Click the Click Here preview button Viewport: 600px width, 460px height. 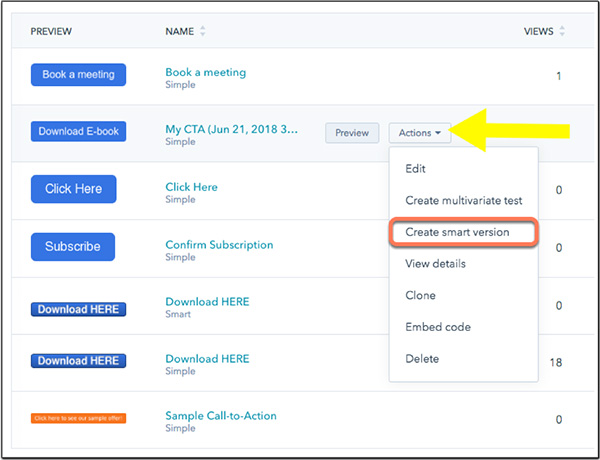(x=73, y=189)
